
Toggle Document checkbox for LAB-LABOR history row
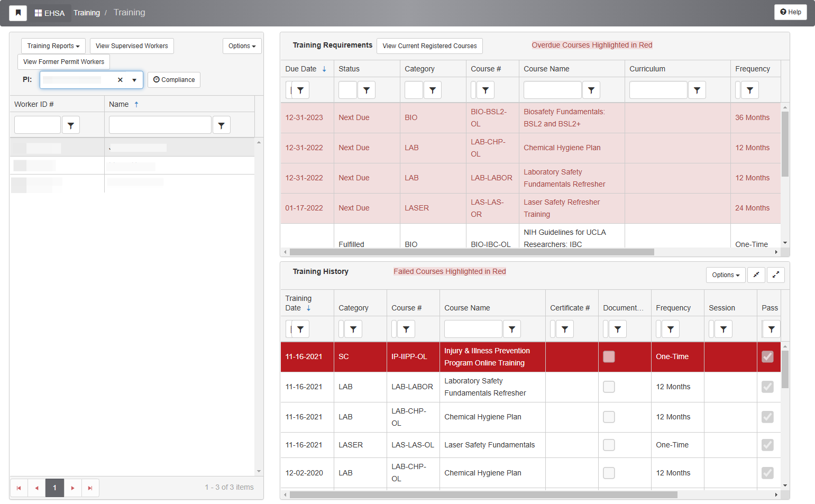click(x=609, y=387)
